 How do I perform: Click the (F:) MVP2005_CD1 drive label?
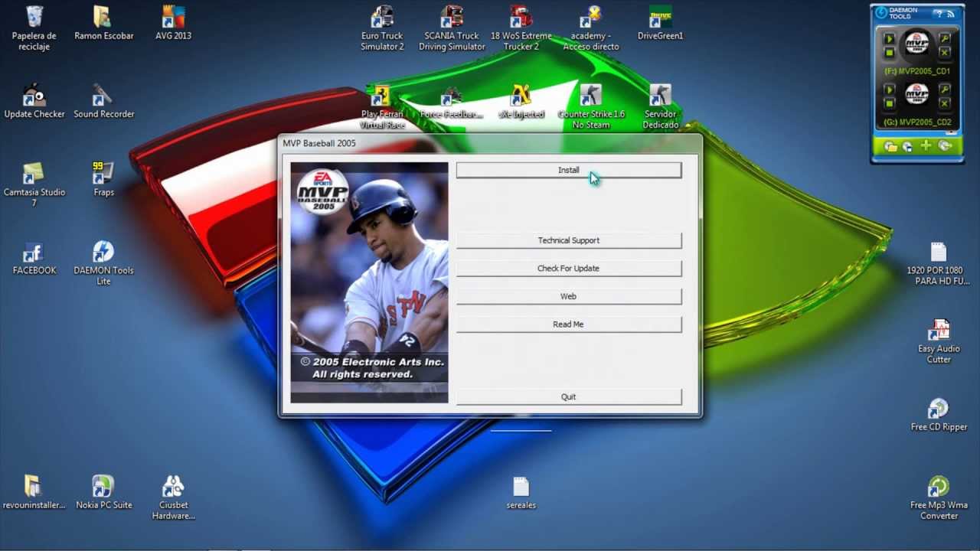(917, 71)
